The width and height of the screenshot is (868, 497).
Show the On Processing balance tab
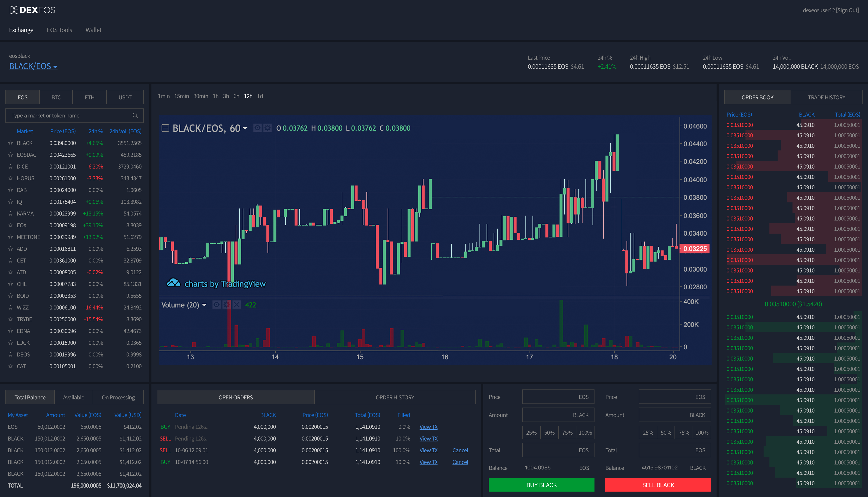coord(118,397)
